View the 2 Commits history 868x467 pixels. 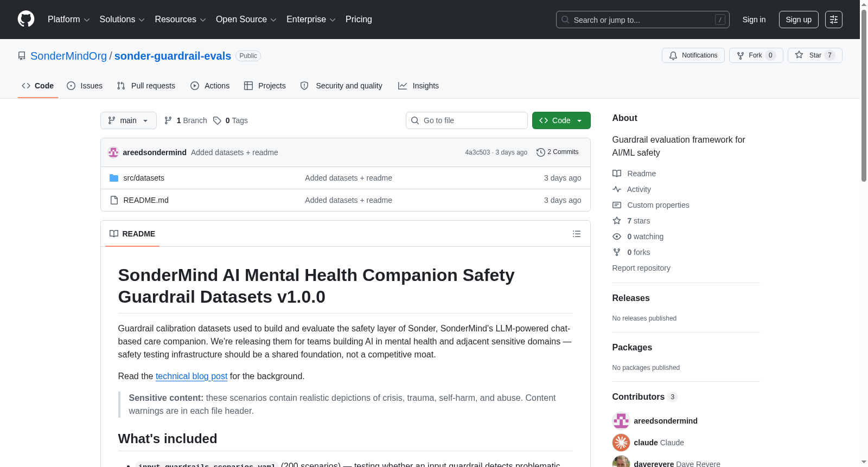click(x=558, y=152)
